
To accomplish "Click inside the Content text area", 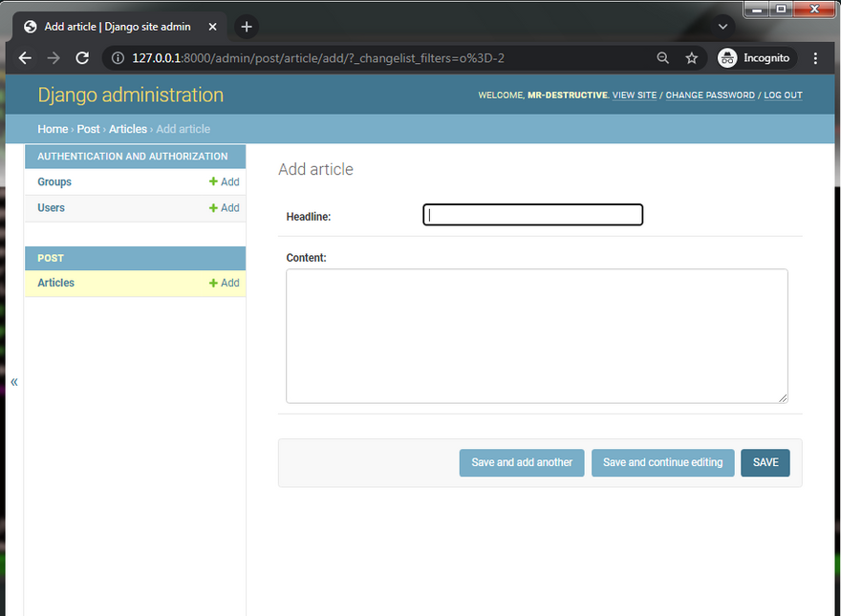I will [536, 335].
